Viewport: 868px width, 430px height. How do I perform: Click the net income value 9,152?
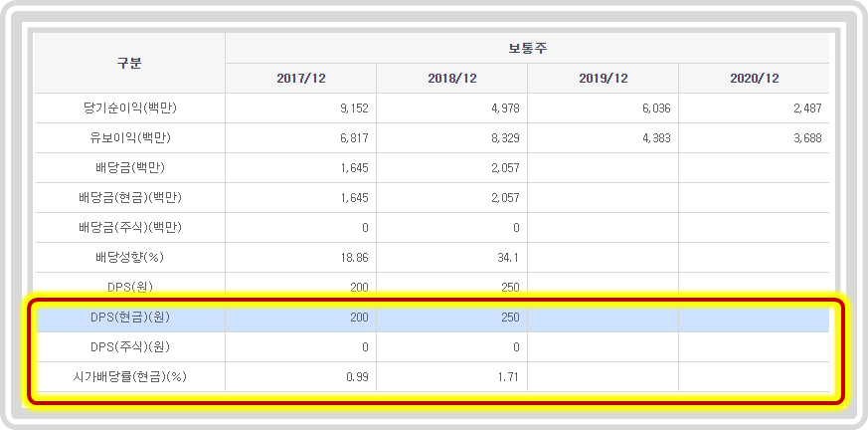coord(354,108)
